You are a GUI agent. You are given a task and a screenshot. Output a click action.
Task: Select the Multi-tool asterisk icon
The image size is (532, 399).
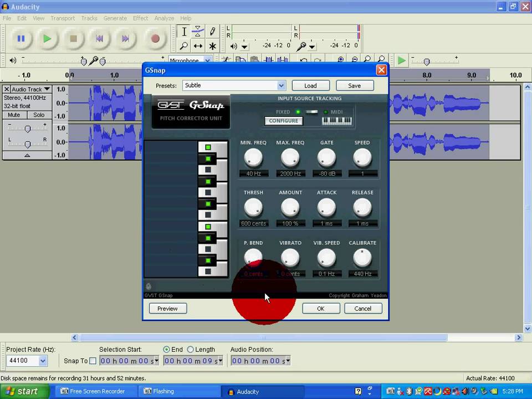(x=212, y=45)
